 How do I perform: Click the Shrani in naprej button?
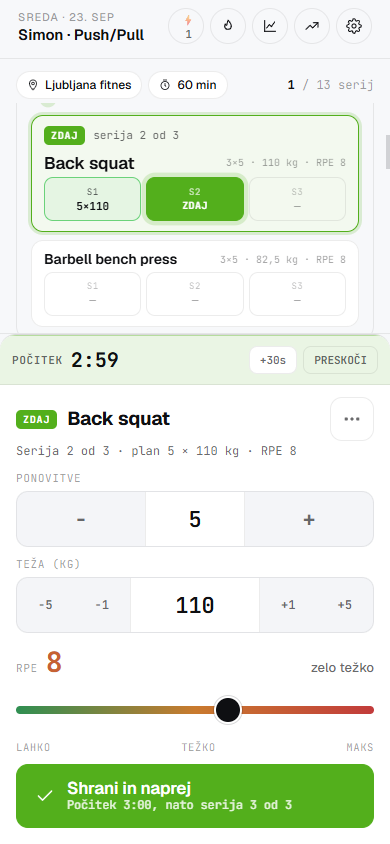[195, 796]
